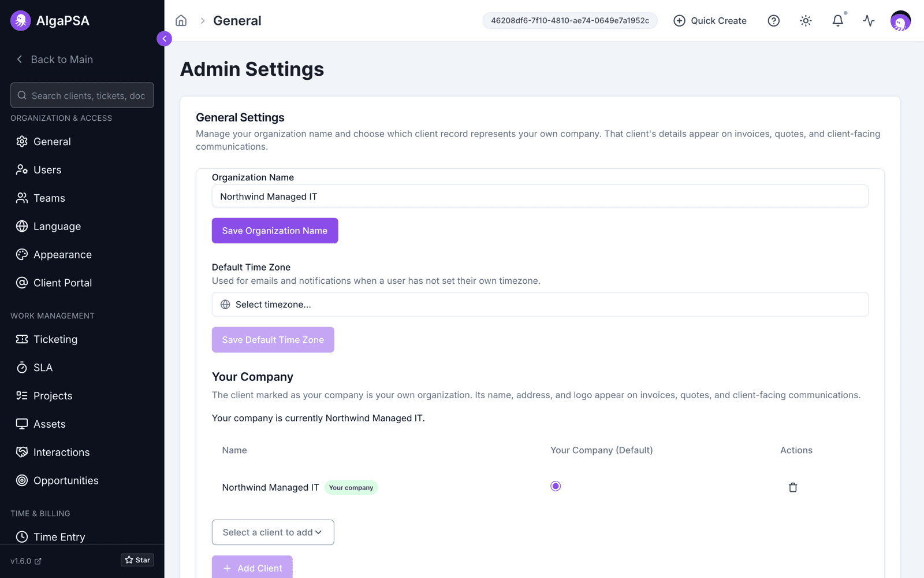The width and height of the screenshot is (924, 578).
Task: Open Client Portal settings
Action: click(x=82, y=283)
